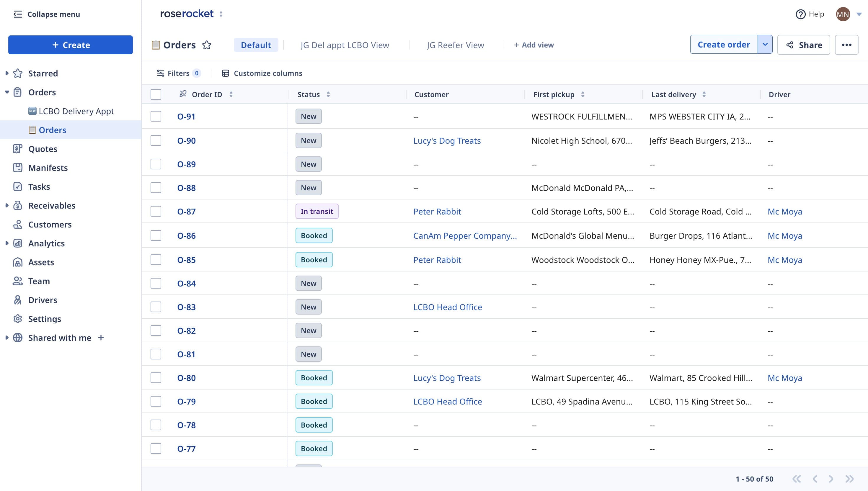Screen dimensions: 868x491
Task: Click the Collapse menu icon
Action: point(18,14)
